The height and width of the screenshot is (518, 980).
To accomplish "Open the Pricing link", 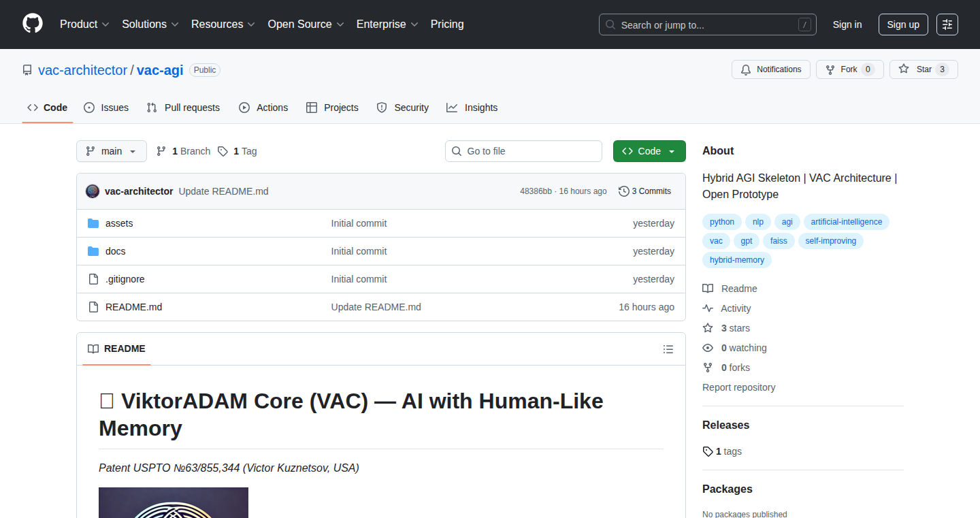I will tap(447, 24).
